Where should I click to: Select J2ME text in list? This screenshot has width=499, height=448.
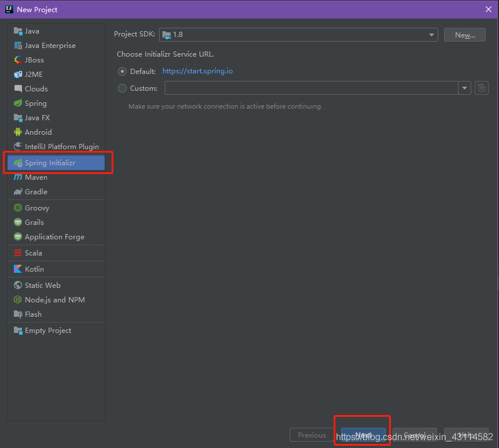34,75
